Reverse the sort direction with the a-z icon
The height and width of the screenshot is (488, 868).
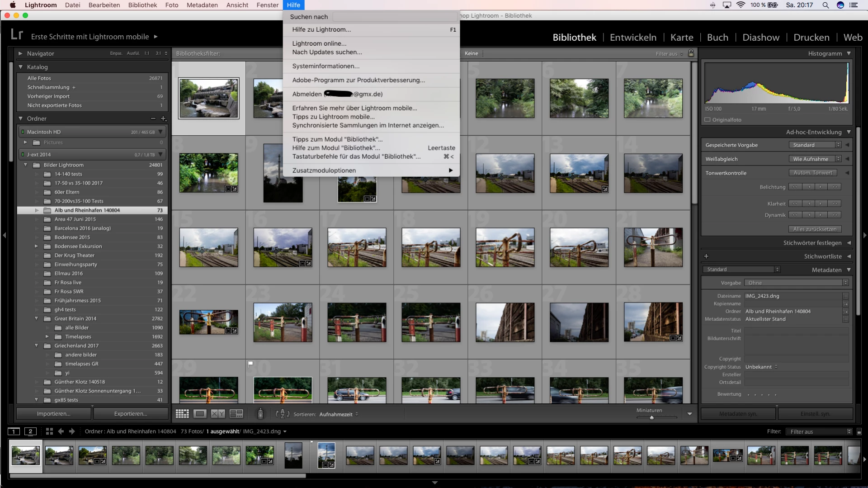coord(283,414)
